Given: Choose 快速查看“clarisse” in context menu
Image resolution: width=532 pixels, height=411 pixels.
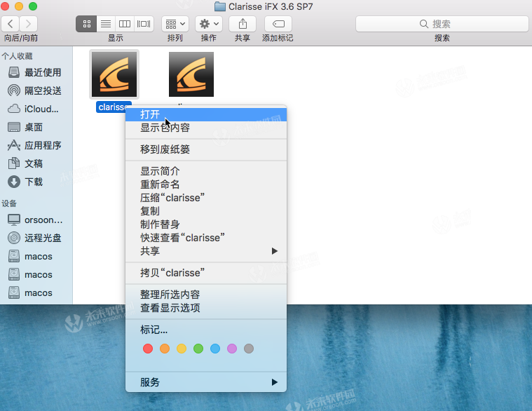Looking at the screenshot, I should (x=206, y=238).
